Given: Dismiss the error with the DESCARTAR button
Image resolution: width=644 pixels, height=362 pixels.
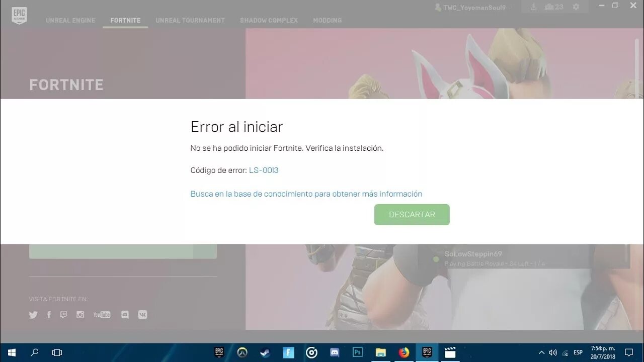Looking at the screenshot, I should pos(412,215).
